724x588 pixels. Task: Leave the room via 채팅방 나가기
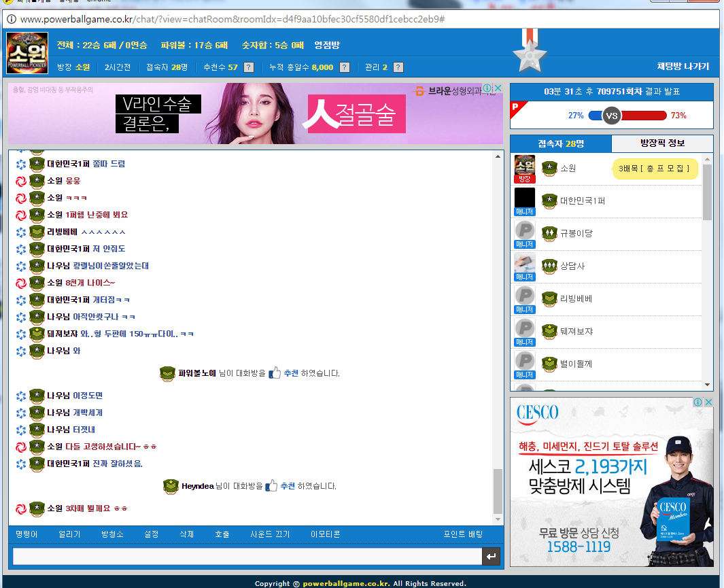coord(683,67)
